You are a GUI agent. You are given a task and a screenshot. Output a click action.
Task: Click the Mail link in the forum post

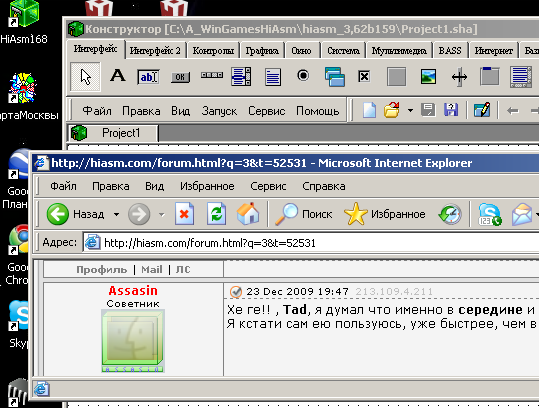(x=152, y=270)
